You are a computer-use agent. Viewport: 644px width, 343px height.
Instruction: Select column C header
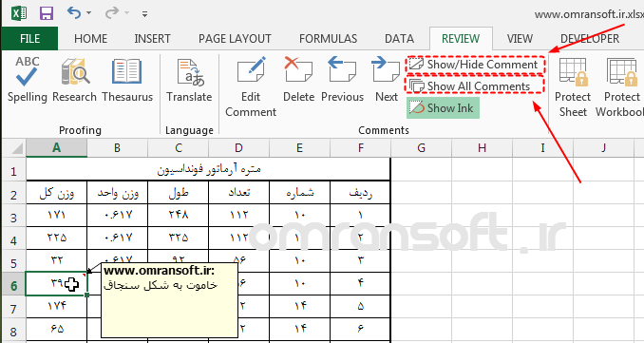coord(179,148)
